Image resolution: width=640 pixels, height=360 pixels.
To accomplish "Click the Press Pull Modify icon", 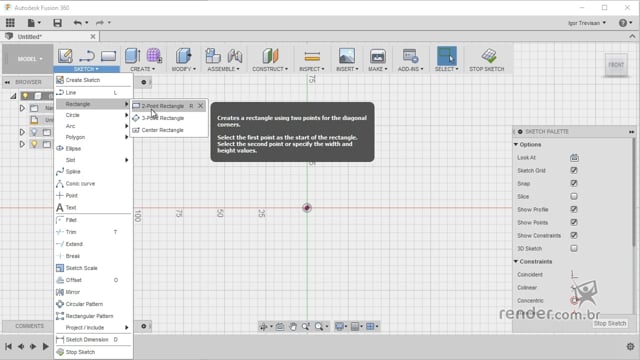I will [183, 56].
